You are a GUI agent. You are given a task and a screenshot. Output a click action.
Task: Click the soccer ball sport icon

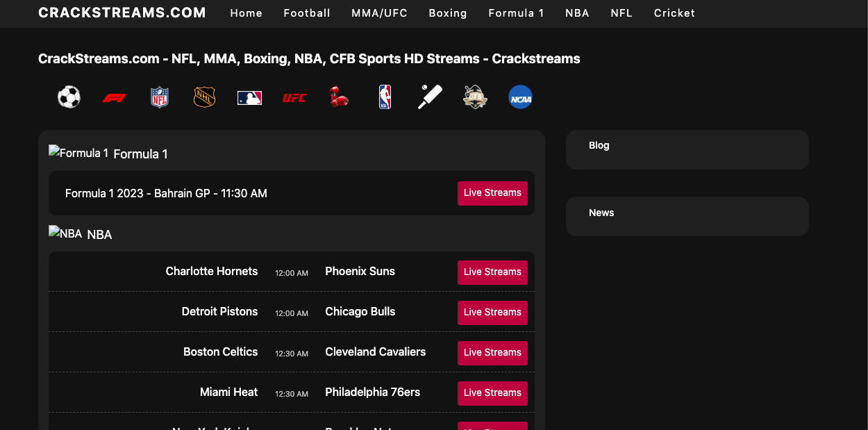pos(69,97)
